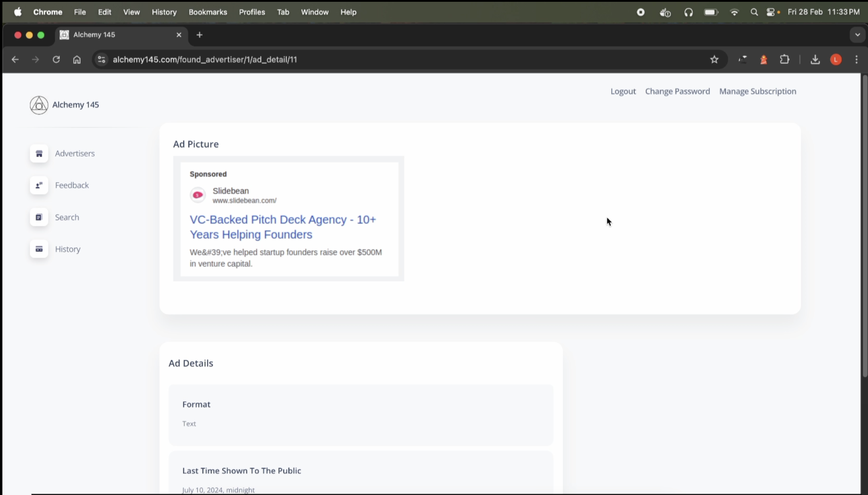Open the History sidebar icon
Image resolution: width=868 pixels, height=495 pixels.
[39, 249]
